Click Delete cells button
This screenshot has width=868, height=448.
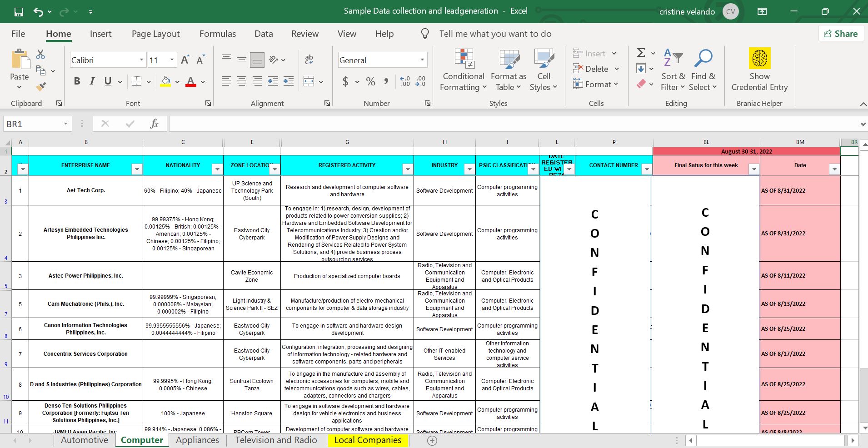click(x=596, y=69)
